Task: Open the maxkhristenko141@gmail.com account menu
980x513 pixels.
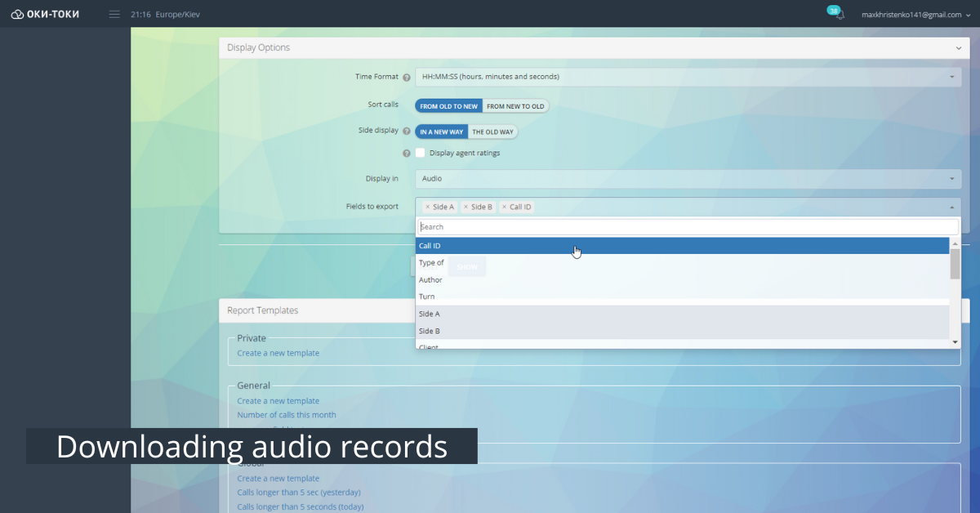Action: [x=916, y=15]
